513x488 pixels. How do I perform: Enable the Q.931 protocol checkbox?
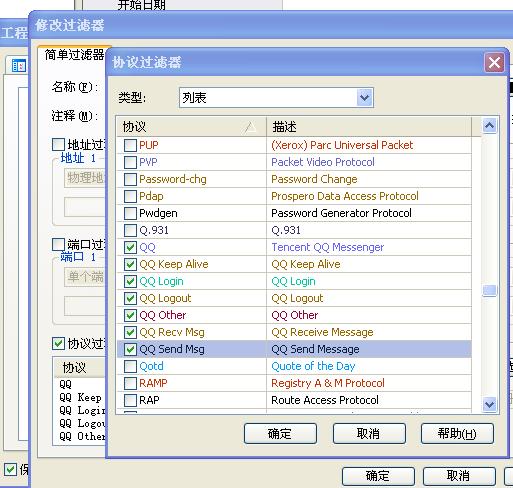pos(130,230)
